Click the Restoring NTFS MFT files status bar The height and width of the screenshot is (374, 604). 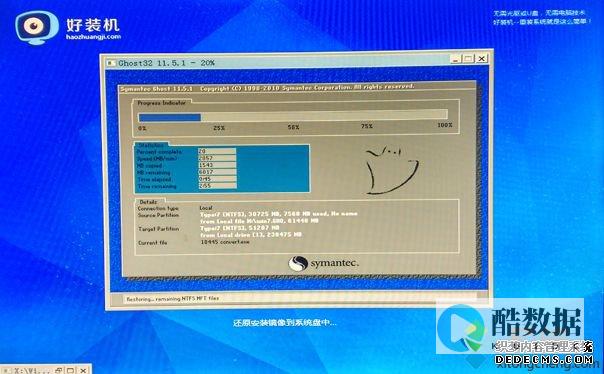tap(300, 299)
